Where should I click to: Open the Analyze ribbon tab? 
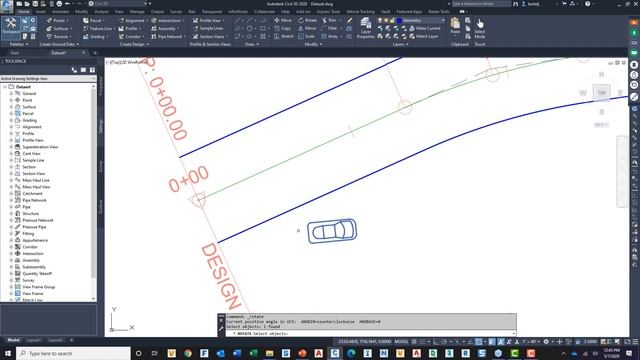101,12
